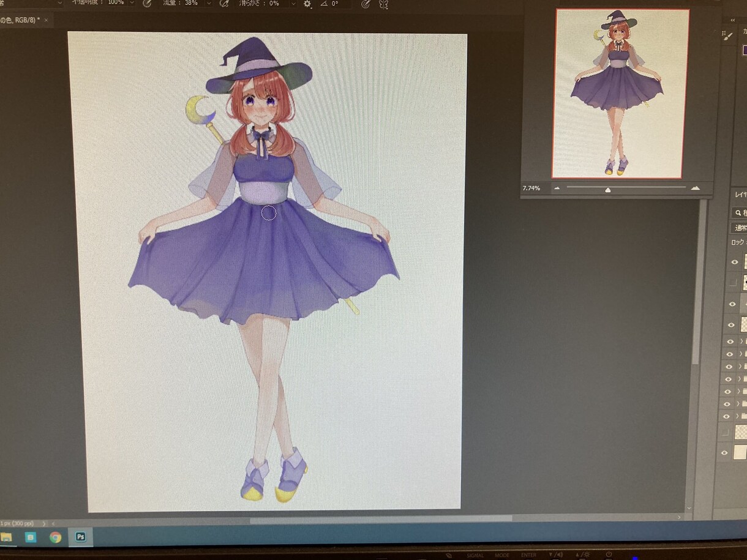Click the Navigator zoom percentage 7.74% field
747x560 pixels.
(531, 188)
